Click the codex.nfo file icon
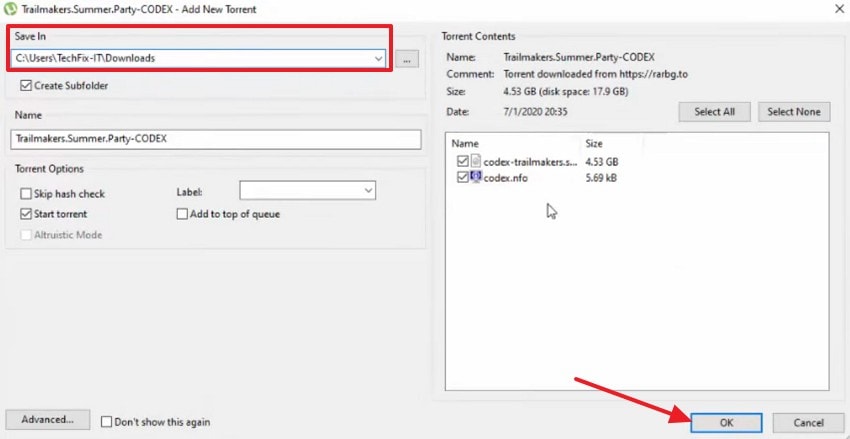 pyautogui.click(x=476, y=177)
